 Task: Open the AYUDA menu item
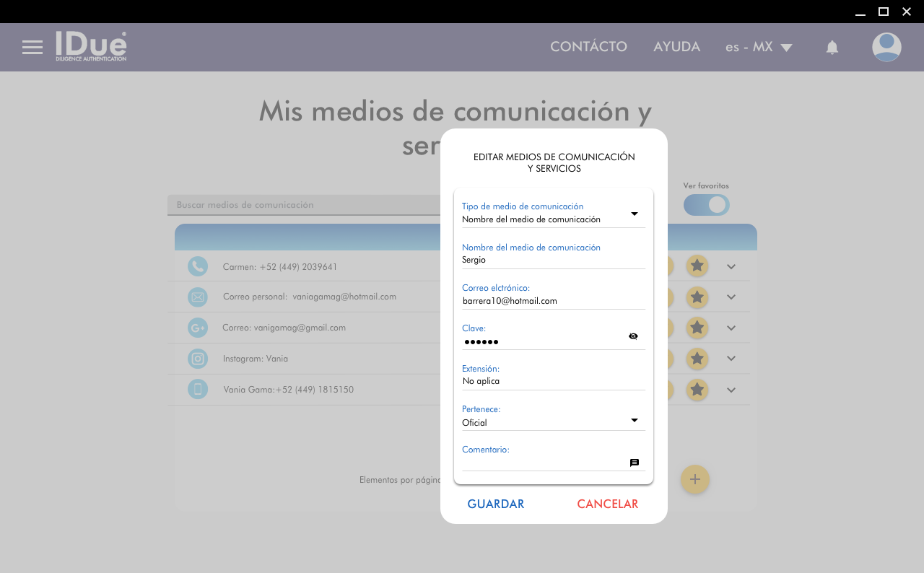[x=676, y=47]
